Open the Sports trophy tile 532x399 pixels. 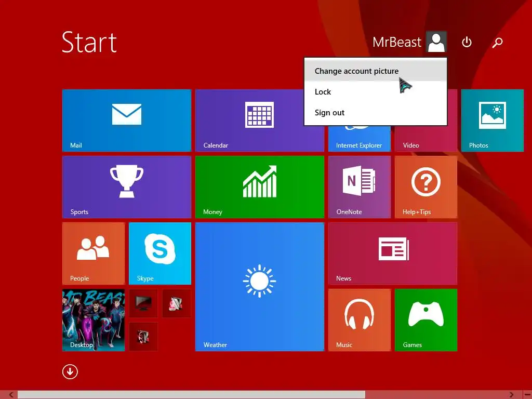pyautogui.click(x=127, y=187)
